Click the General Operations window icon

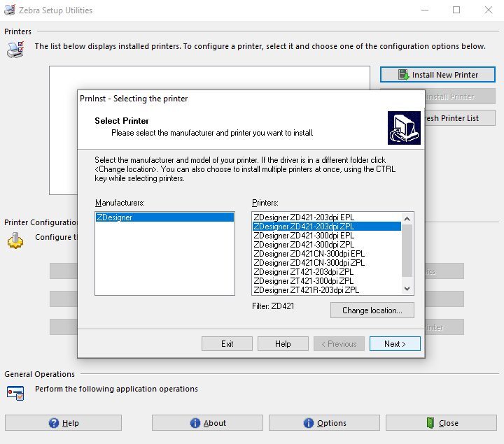pyautogui.click(x=15, y=393)
